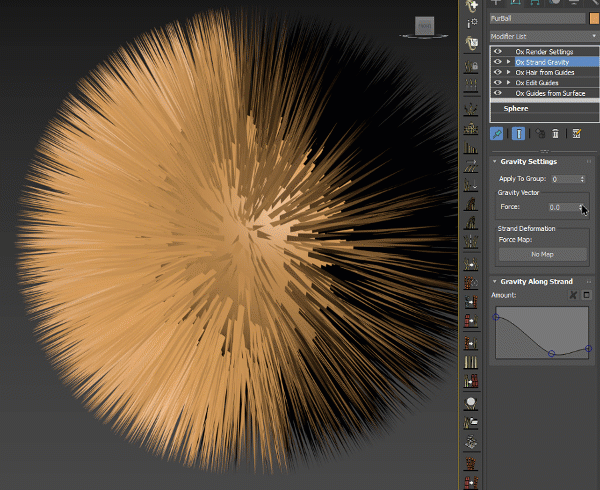This screenshot has width=600, height=490.
Task: Toggle eye for Ox Guides from Surface
Action: [x=498, y=93]
